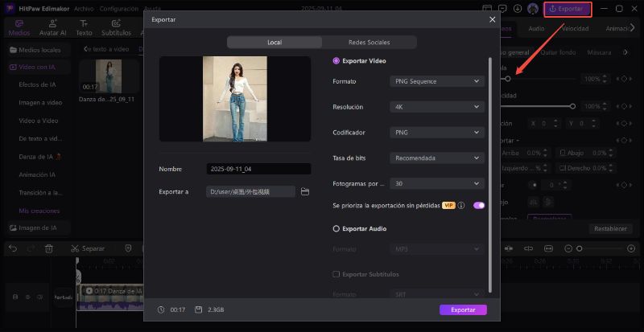The image size is (644, 332).
Task: Open the Velocidad properties tab
Action: tap(575, 28)
